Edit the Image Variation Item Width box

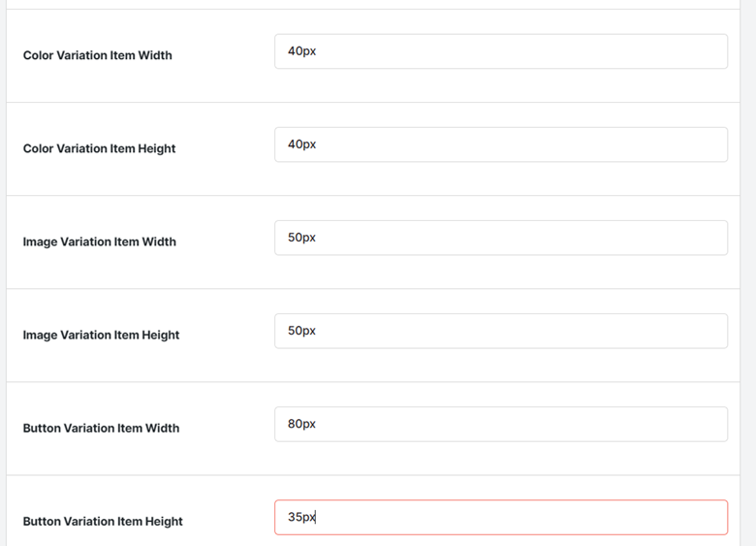(x=501, y=238)
